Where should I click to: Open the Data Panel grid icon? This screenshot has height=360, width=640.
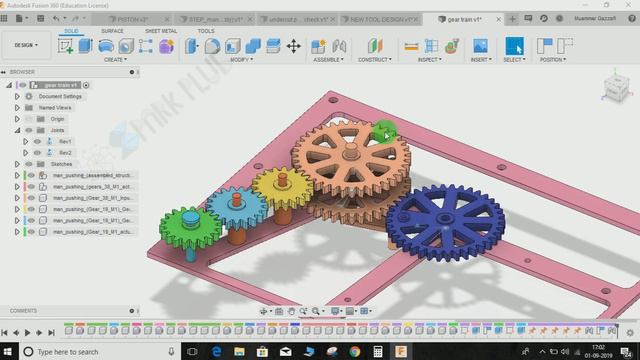[4, 18]
